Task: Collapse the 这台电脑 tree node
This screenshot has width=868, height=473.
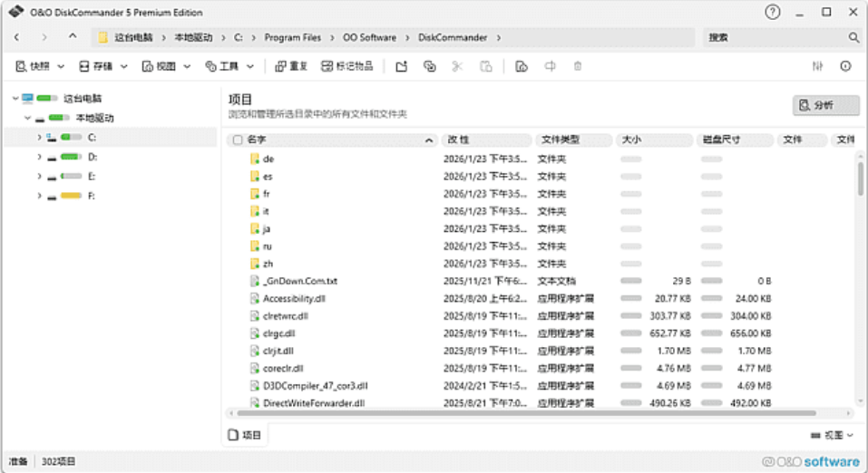Action: pyautogui.click(x=15, y=99)
